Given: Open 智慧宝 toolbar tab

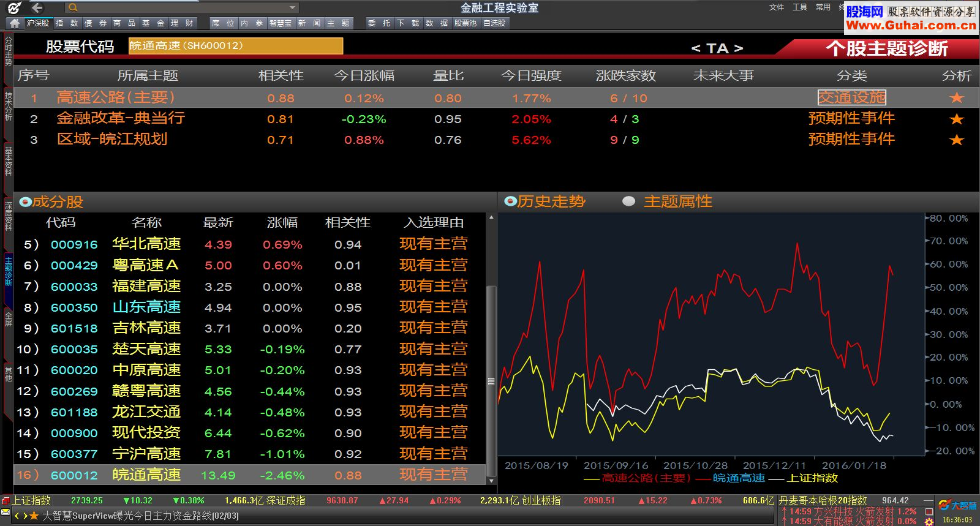Looking at the screenshot, I should 281,23.
